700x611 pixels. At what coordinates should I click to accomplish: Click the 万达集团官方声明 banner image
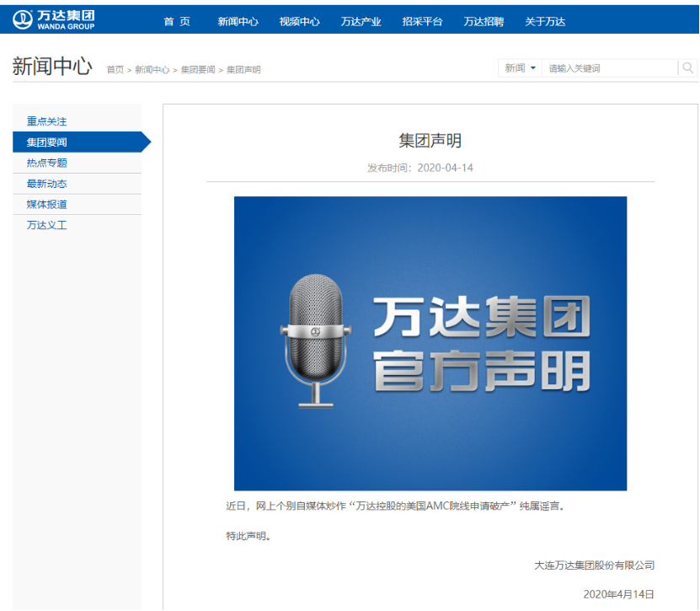click(430, 344)
